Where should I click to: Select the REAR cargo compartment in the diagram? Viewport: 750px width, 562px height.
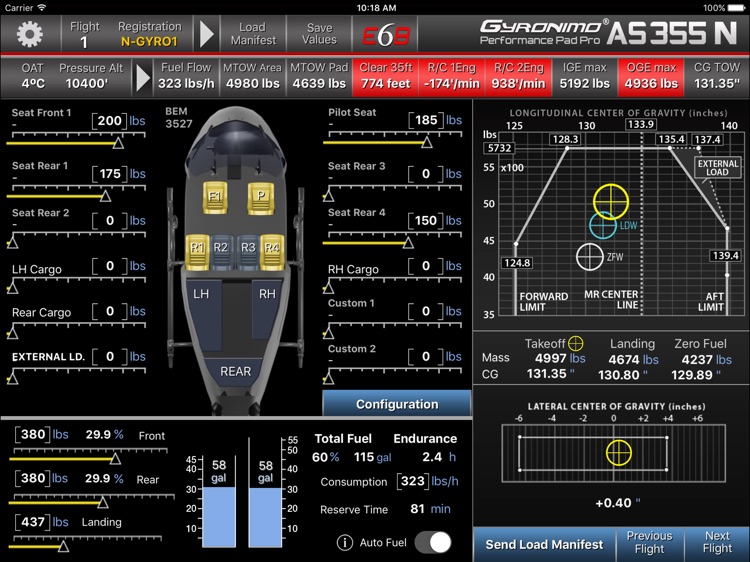click(x=235, y=372)
